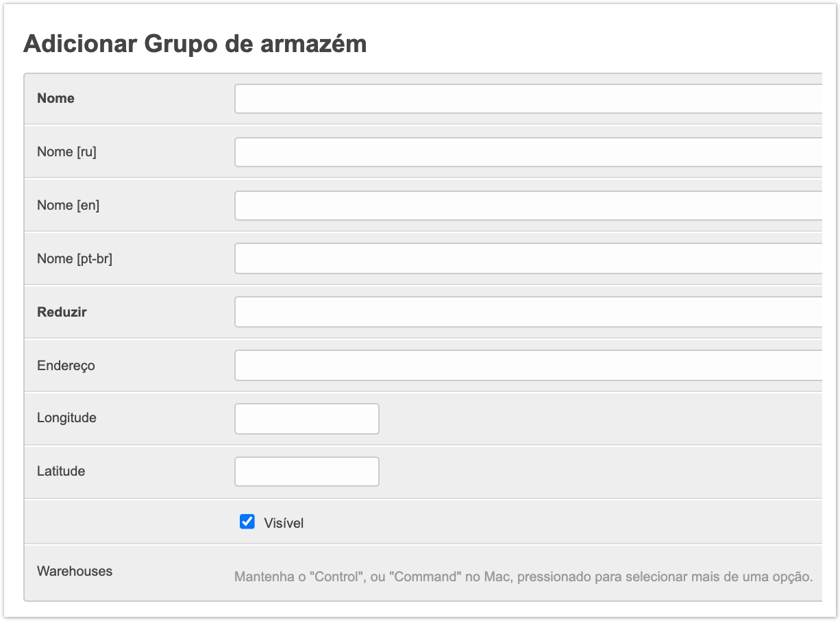This screenshot has height=621, width=840.
Task: Click into the Nome [pt-br] field
Action: pos(528,259)
